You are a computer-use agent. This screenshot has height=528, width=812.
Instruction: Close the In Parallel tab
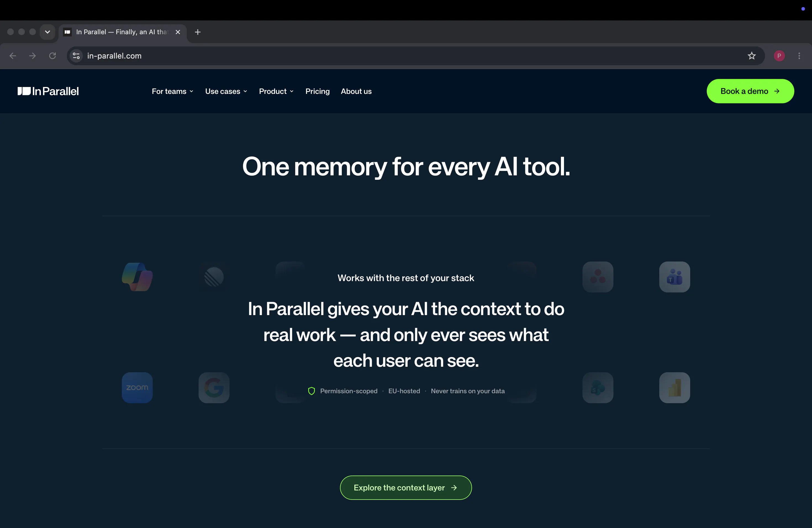[178, 32]
